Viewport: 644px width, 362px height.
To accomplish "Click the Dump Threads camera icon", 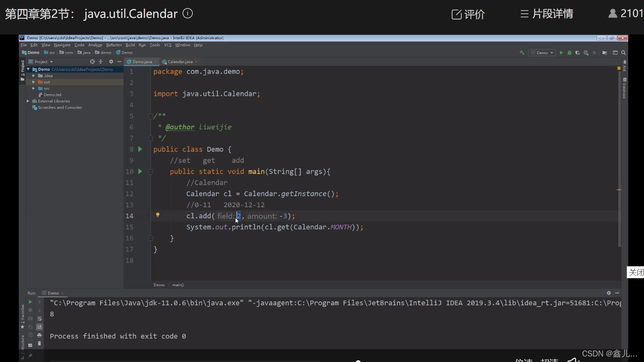I will 30,319.
